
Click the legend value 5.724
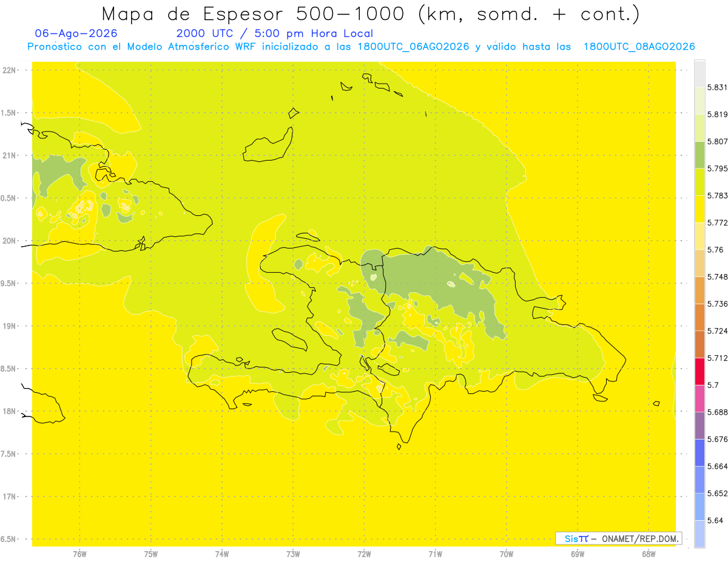click(x=718, y=331)
